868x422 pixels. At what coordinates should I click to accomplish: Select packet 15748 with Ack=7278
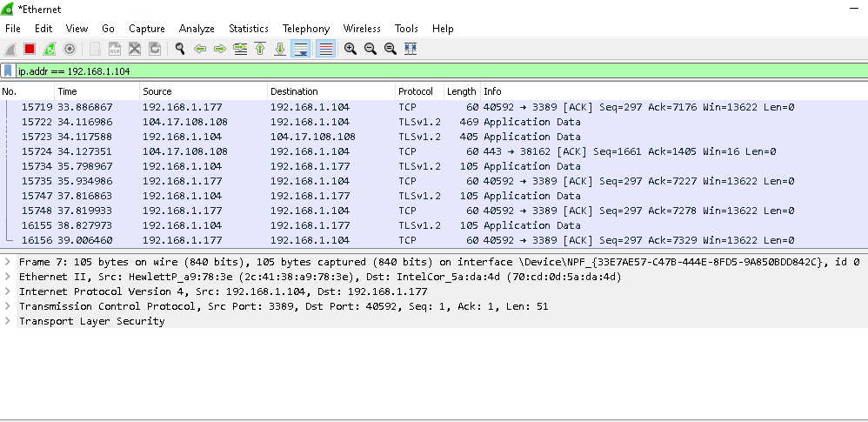click(x=434, y=211)
